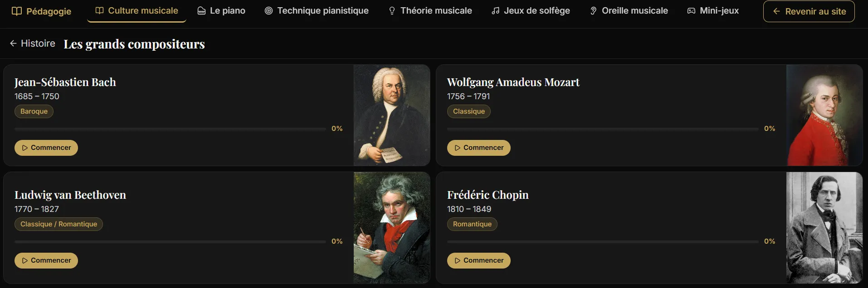The height and width of the screenshot is (288, 868).
Task: Click the play triangle on Bach's Commencer button
Action: 24,148
